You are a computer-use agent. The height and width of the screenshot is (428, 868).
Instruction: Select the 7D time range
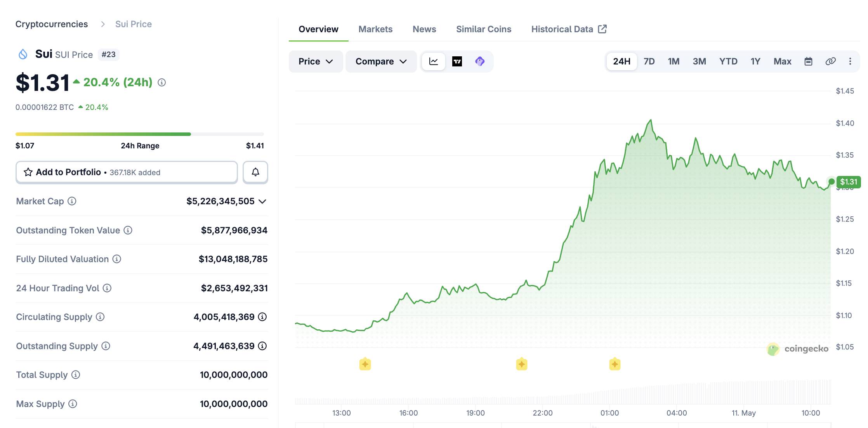click(649, 61)
